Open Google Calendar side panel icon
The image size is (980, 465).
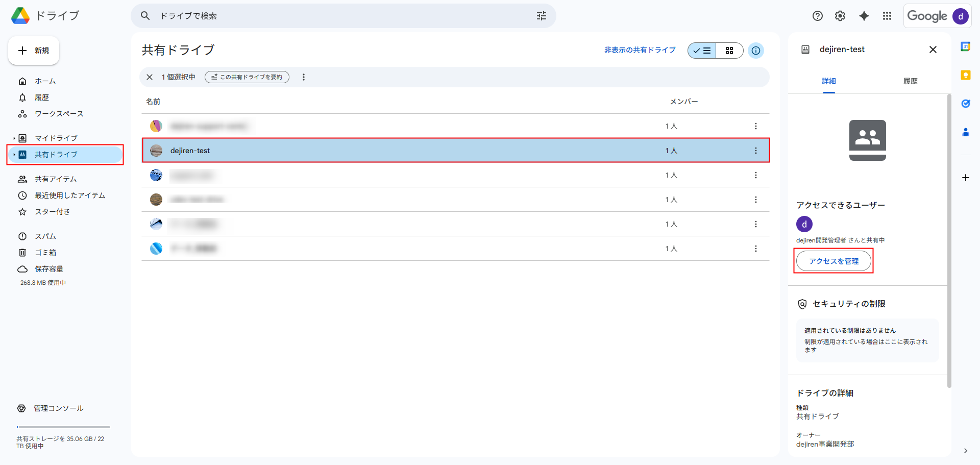pos(965,46)
